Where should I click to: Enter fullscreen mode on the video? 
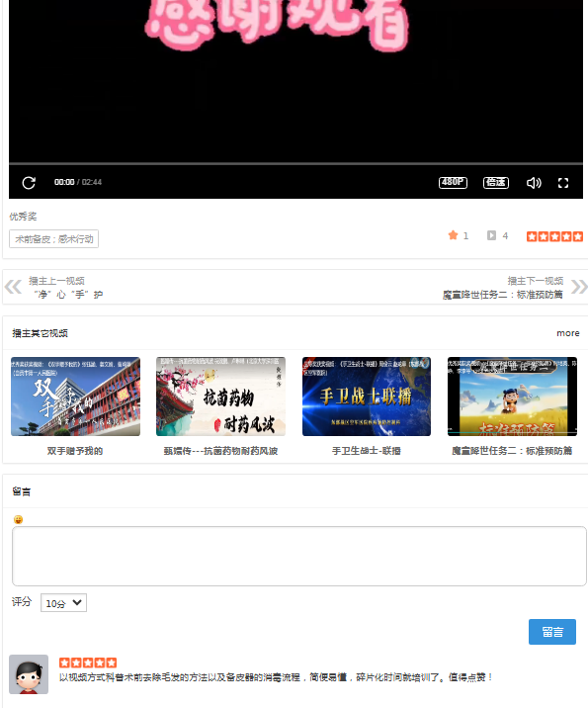[x=562, y=183]
